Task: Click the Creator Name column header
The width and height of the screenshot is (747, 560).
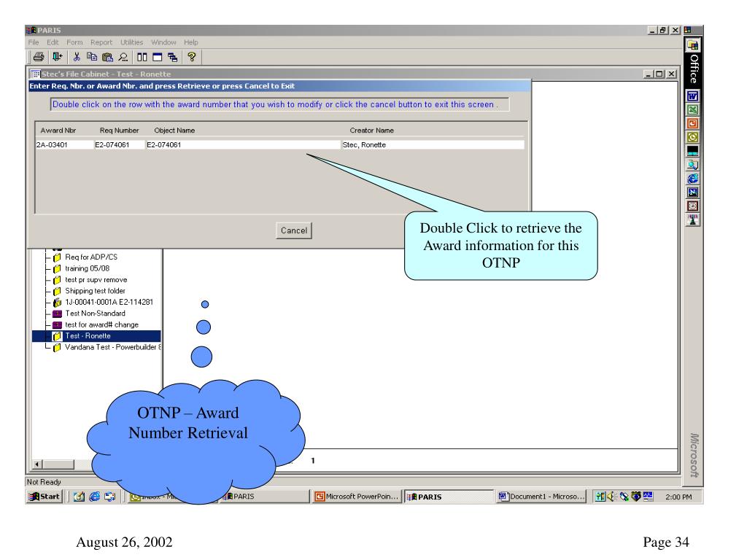Action: (371, 131)
